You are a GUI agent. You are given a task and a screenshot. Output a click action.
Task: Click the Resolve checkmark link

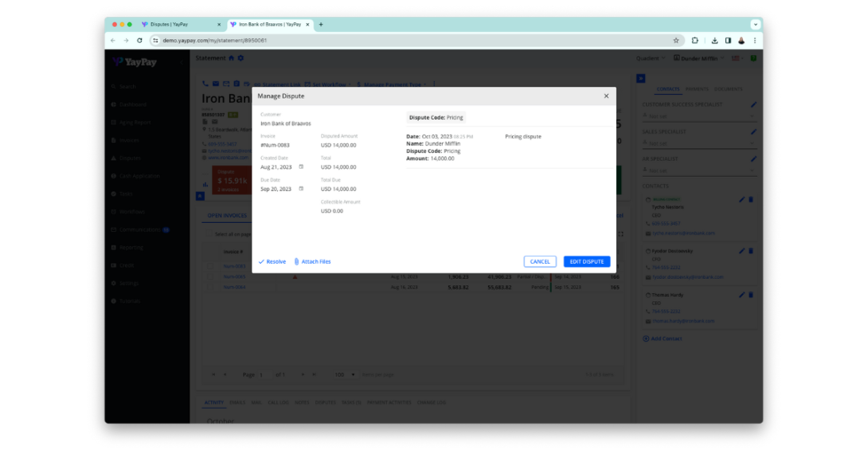[x=272, y=261]
